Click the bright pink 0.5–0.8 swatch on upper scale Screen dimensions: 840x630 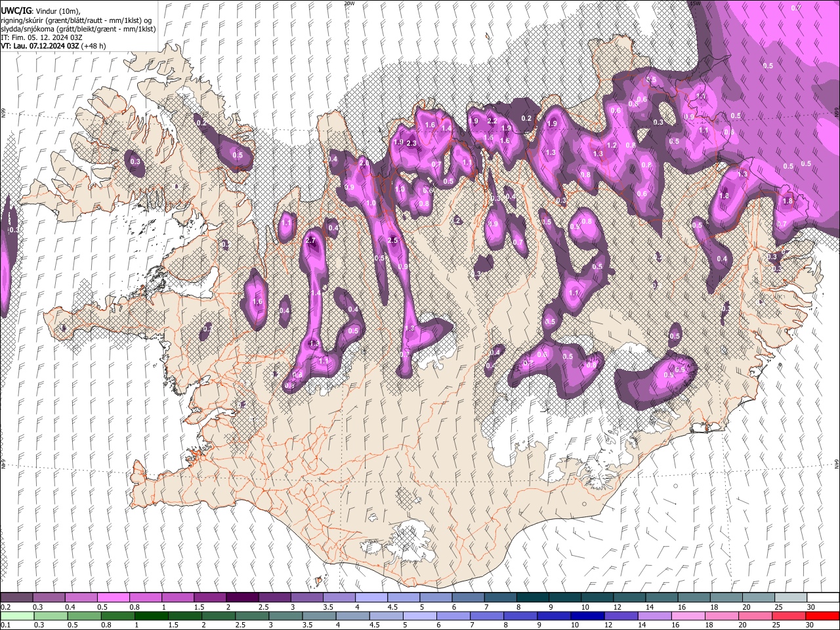pyautogui.click(x=114, y=598)
